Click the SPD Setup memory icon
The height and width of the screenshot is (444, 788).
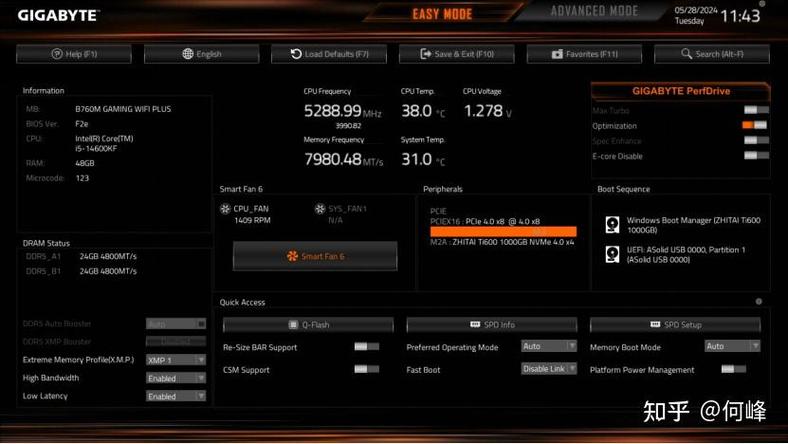pyautogui.click(x=655, y=324)
